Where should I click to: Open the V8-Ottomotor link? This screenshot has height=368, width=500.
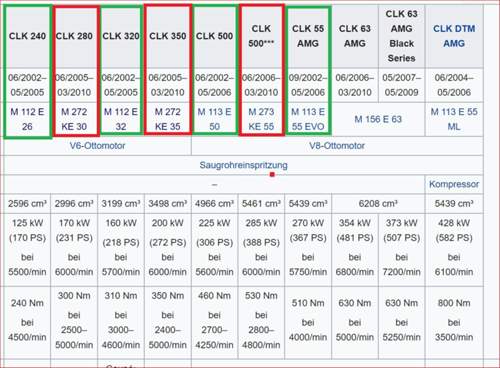tap(337, 146)
